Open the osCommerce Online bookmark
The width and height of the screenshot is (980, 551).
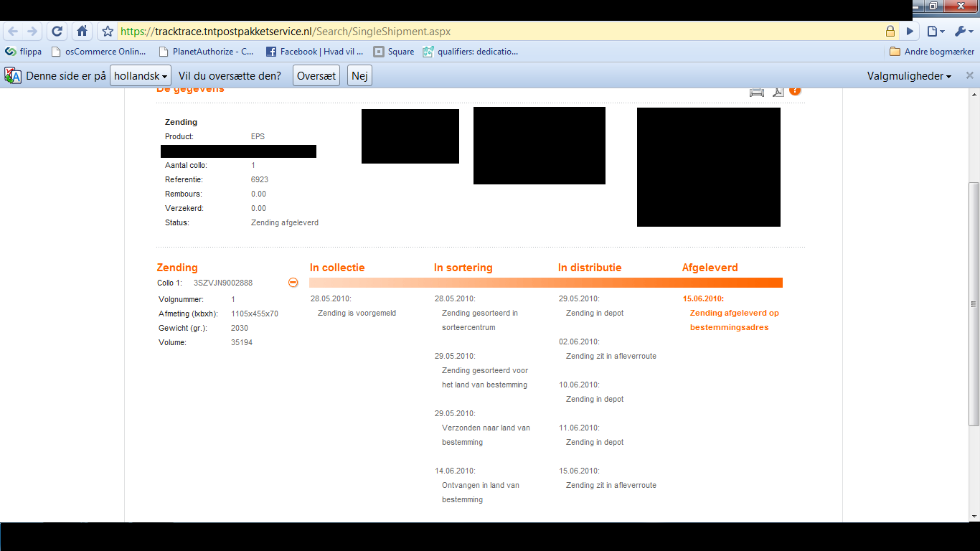click(x=98, y=52)
